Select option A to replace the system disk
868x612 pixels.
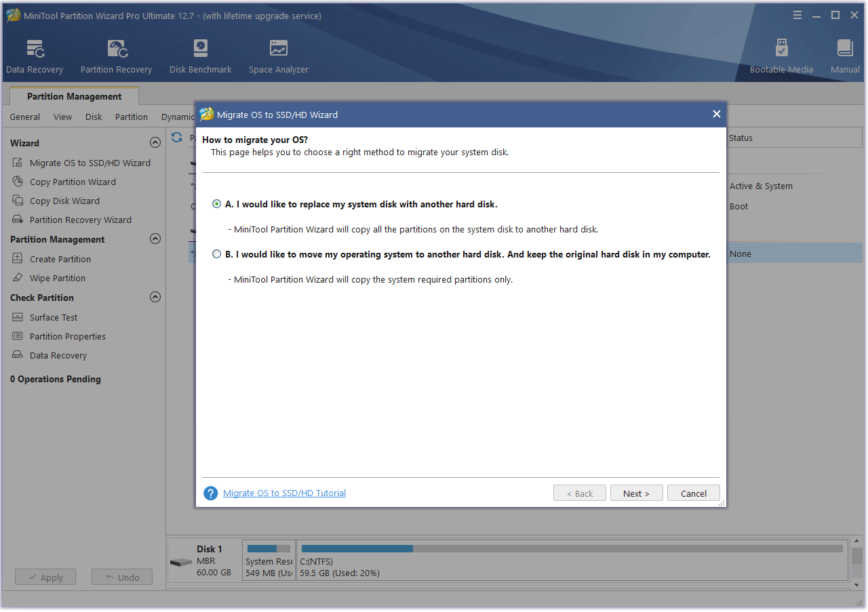pyautogui.click(x=216, y=203)
